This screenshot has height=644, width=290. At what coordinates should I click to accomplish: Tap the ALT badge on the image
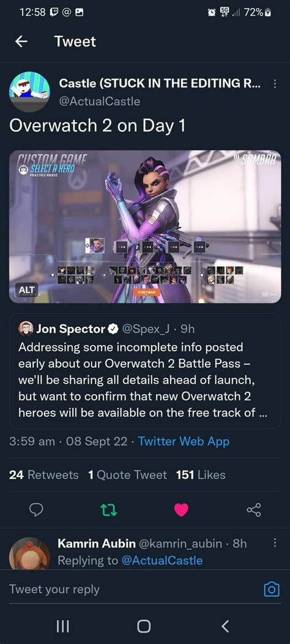click(26, 288)
